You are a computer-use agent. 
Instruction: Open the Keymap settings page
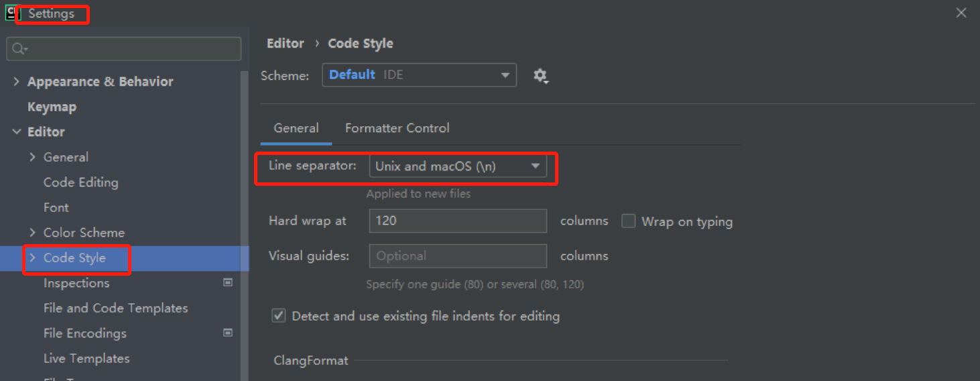tap(52, 107)
